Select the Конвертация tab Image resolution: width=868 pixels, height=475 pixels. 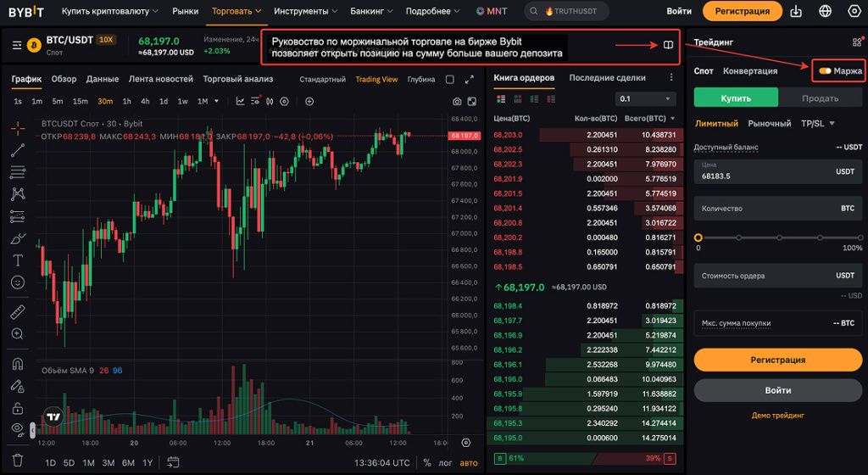tap(750, 71)
